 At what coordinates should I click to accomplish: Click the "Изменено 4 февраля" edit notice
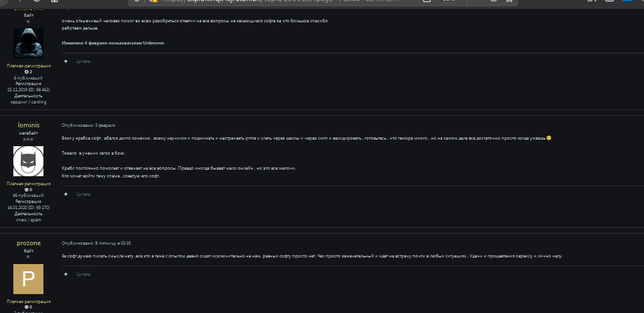tap(113, 43)
